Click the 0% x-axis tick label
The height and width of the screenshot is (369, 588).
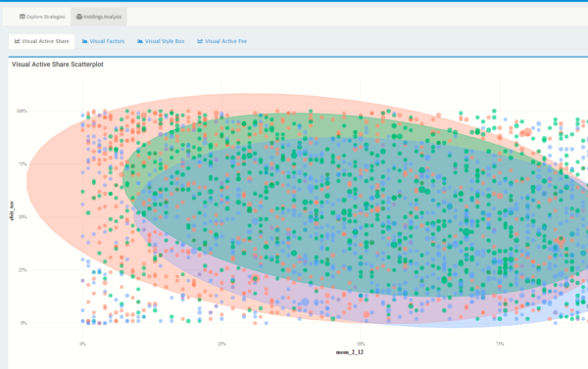[82, 344]
